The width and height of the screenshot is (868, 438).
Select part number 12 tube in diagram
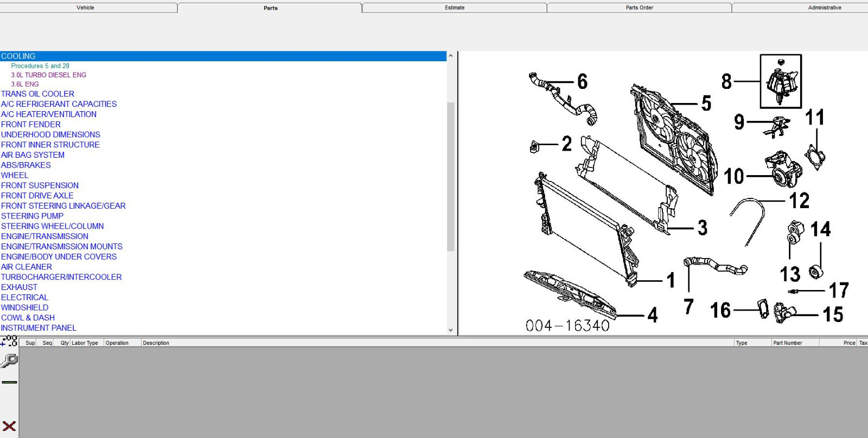tap(799, 201)
